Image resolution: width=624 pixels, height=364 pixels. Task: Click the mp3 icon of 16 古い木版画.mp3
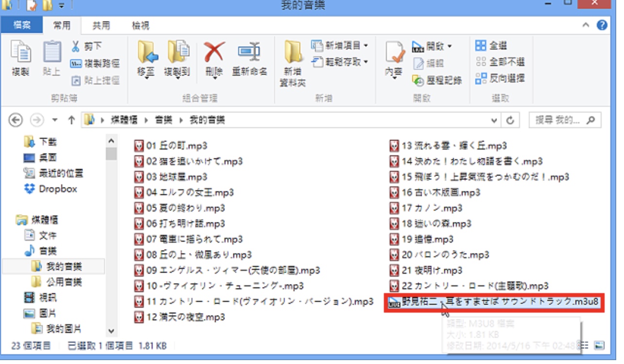tap(395, 193)
